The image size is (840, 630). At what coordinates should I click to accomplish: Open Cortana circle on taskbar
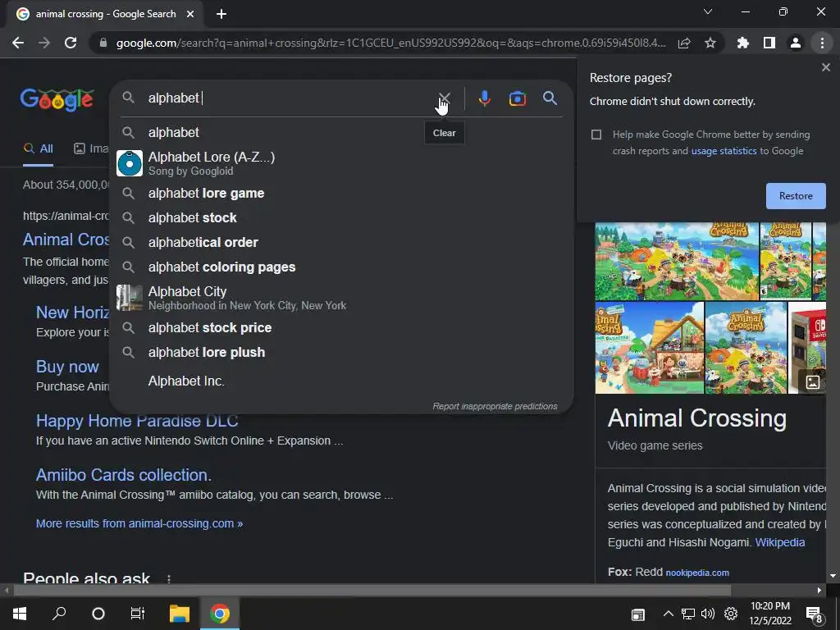point(98,614)
